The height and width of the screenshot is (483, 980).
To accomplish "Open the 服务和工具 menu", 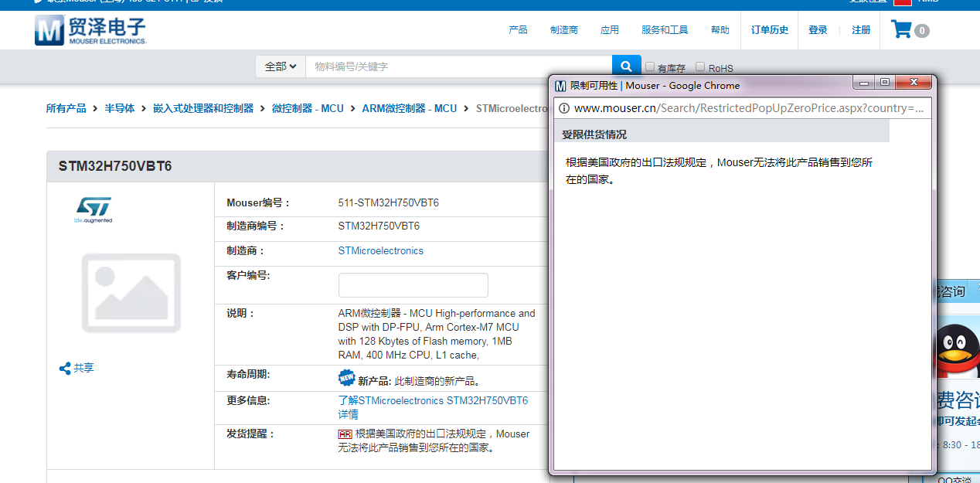I will click(x=665, y=30).
